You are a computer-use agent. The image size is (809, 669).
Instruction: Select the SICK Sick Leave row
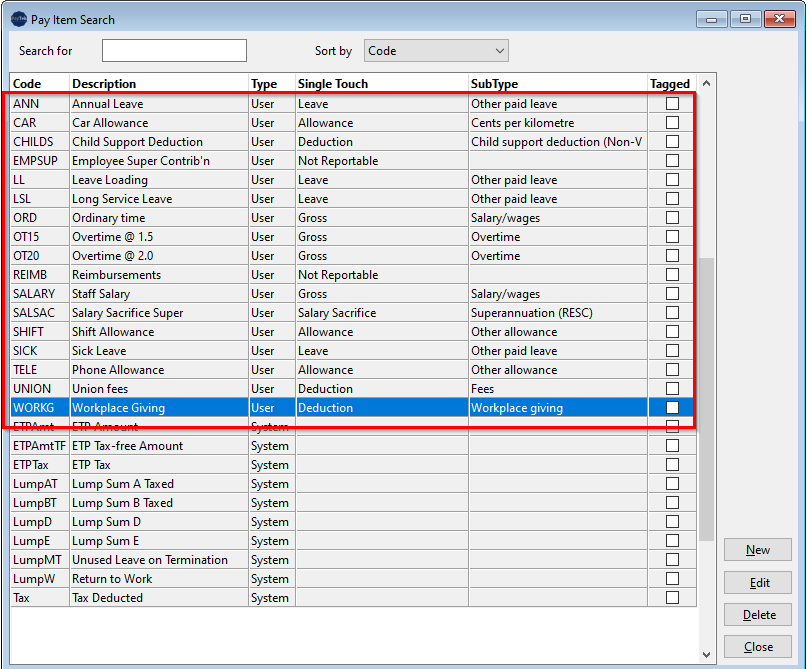click(150, 351)
